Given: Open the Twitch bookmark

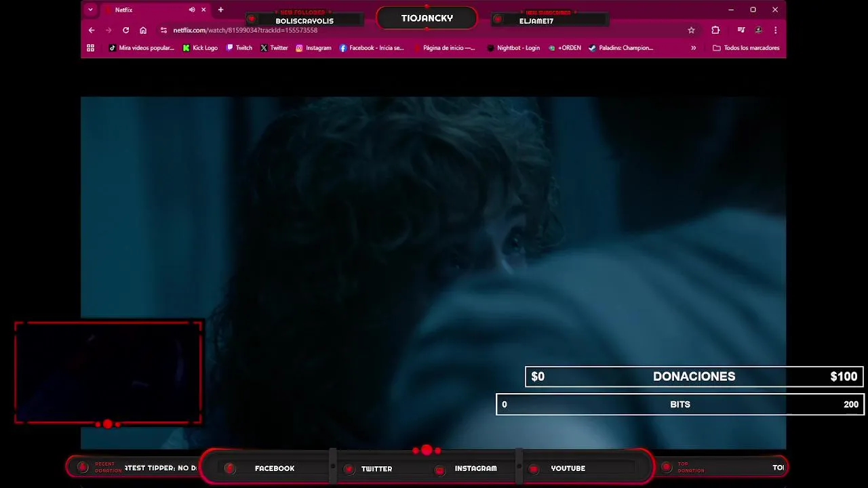Looking at the screenshot, I should (x=239, y=48).
